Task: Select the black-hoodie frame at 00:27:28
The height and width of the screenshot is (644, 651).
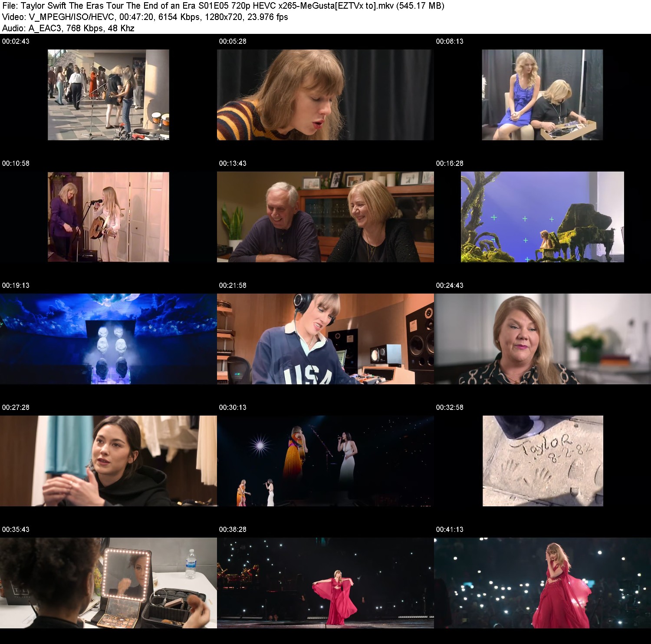Action: click(x=108, y=461)
